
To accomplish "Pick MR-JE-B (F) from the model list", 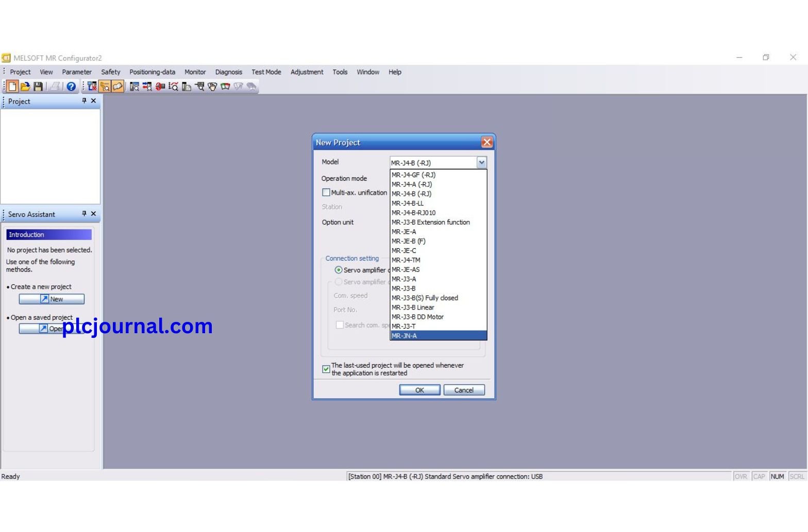I will (439, 241).
